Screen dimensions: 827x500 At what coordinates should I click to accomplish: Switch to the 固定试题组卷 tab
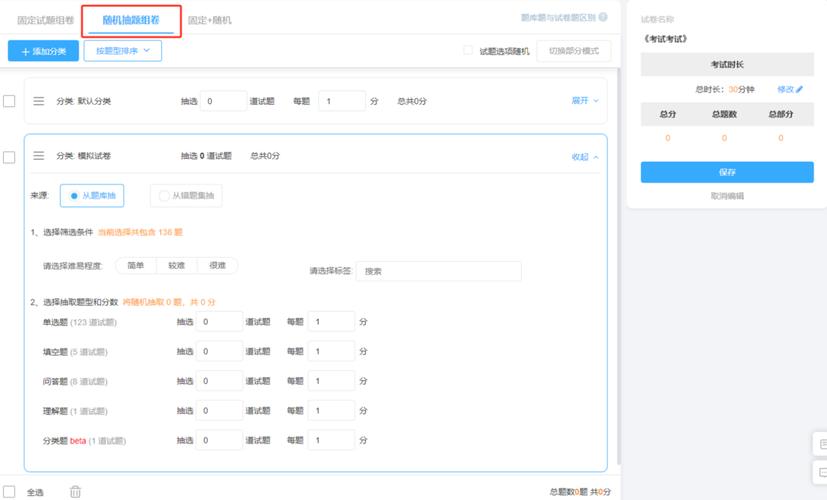(45, 20)
